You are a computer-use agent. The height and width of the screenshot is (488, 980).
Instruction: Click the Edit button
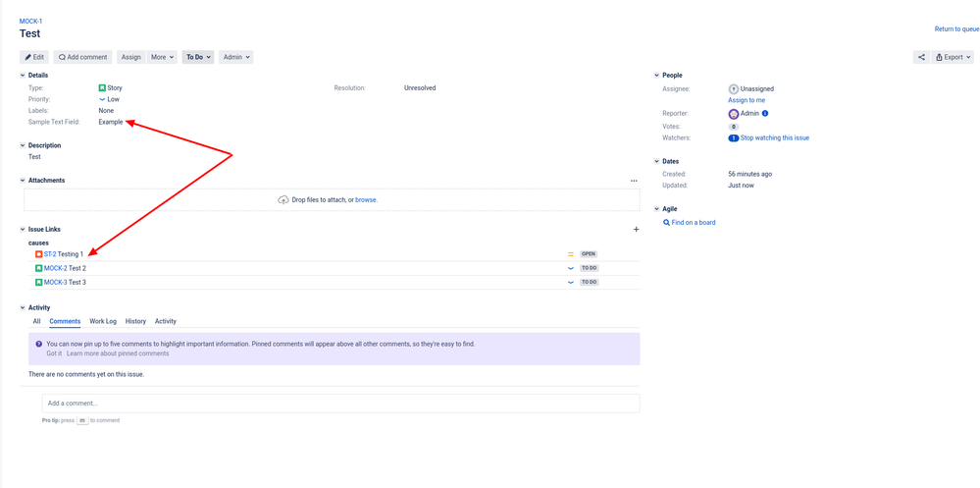point(34,57)
